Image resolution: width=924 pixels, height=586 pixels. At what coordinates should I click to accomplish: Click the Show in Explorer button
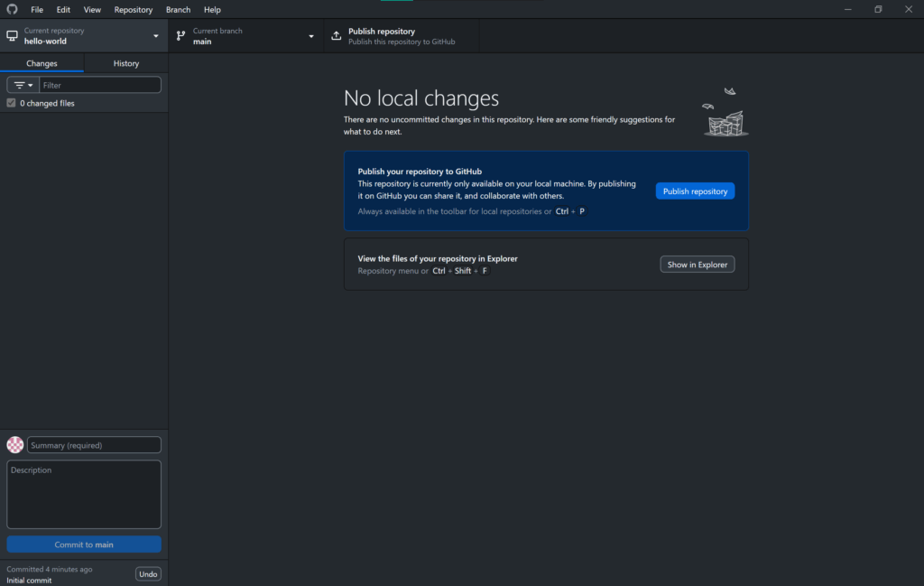pyautogui.click(x=698, y=265)
